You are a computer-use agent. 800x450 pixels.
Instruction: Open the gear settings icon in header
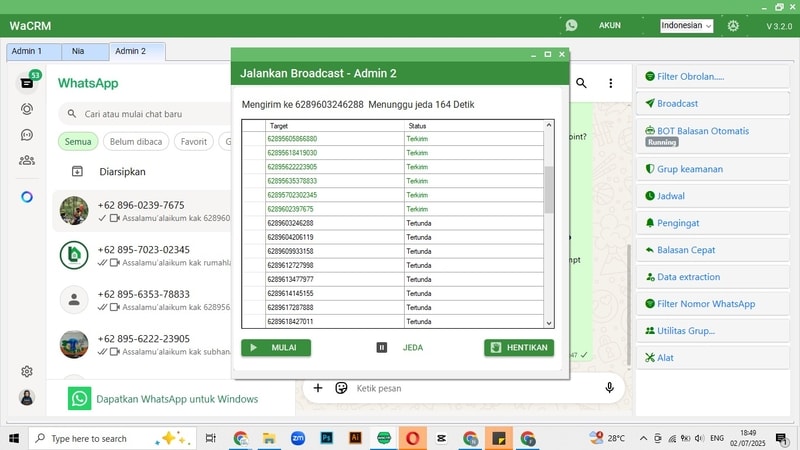point(733,26)
